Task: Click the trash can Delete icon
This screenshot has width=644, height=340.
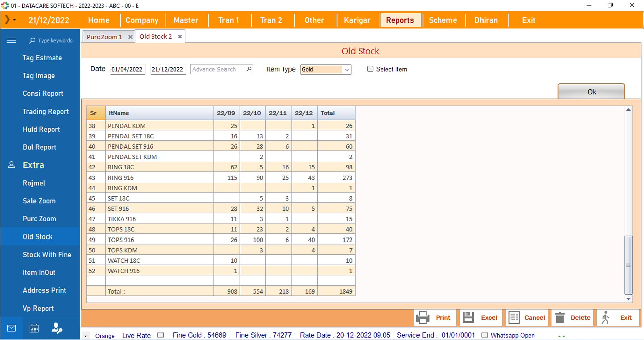Action: click(x=560, y=318)
